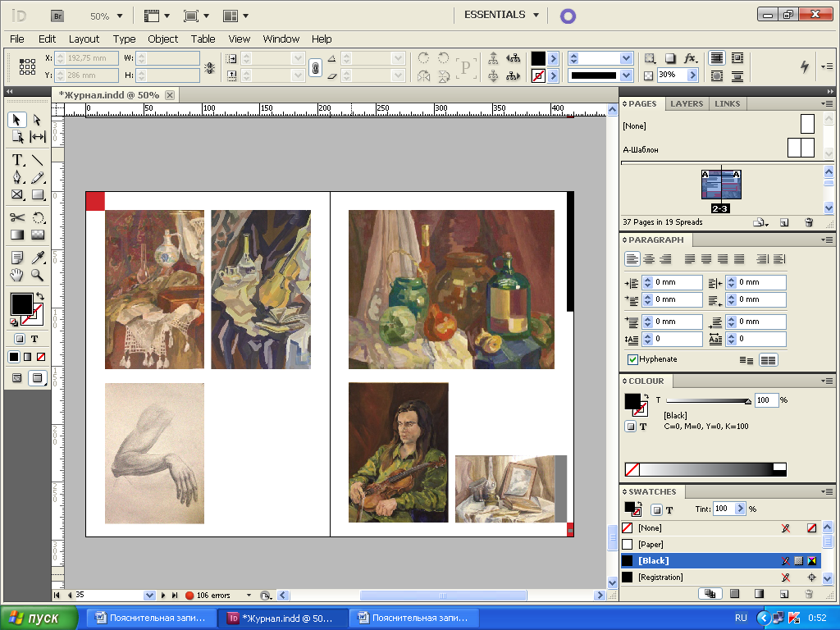The image size is (840, 630).
Task: Open the preflight errors dropdown arrow
Action: (x=249, y=596)
